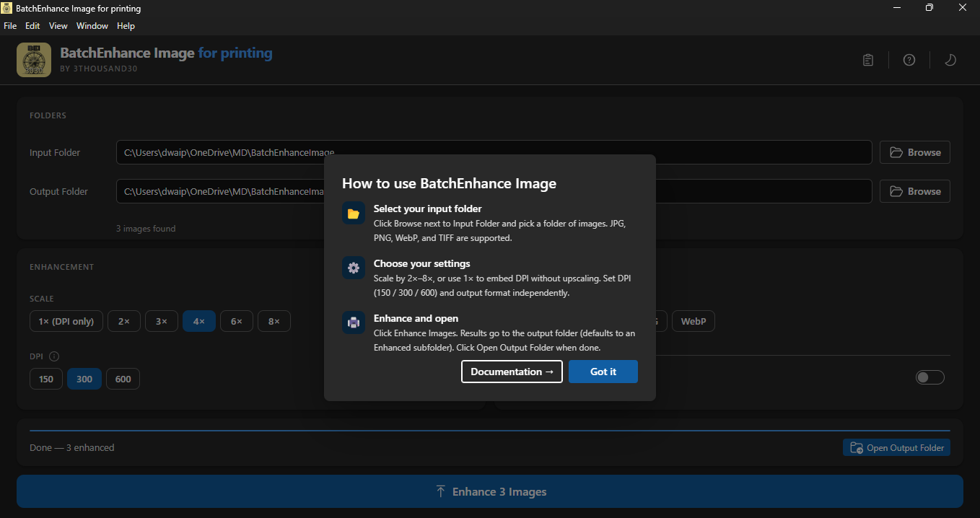The image size is (980, 518).
Task: Click into the Input Folder path field
Action: coord(494,152)
